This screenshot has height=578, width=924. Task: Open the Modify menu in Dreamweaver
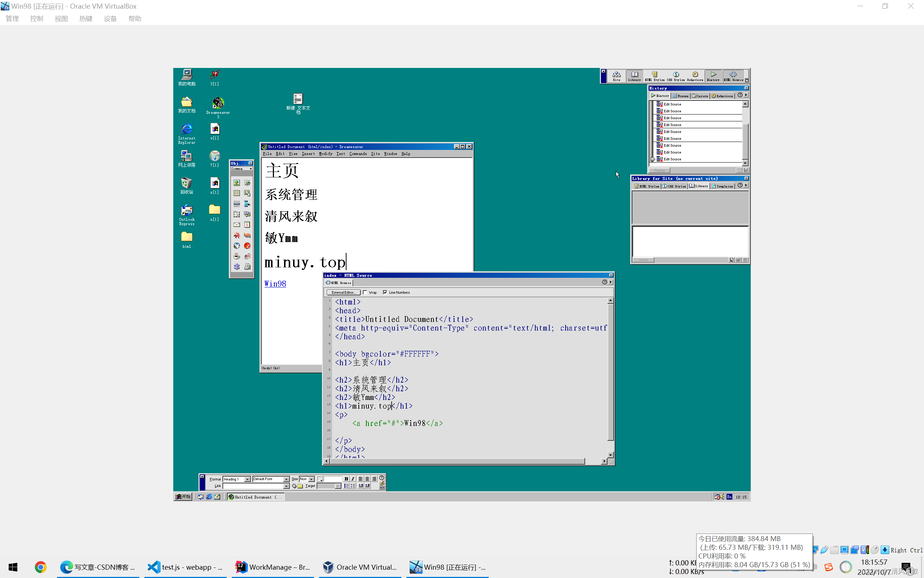pos(326,154)
